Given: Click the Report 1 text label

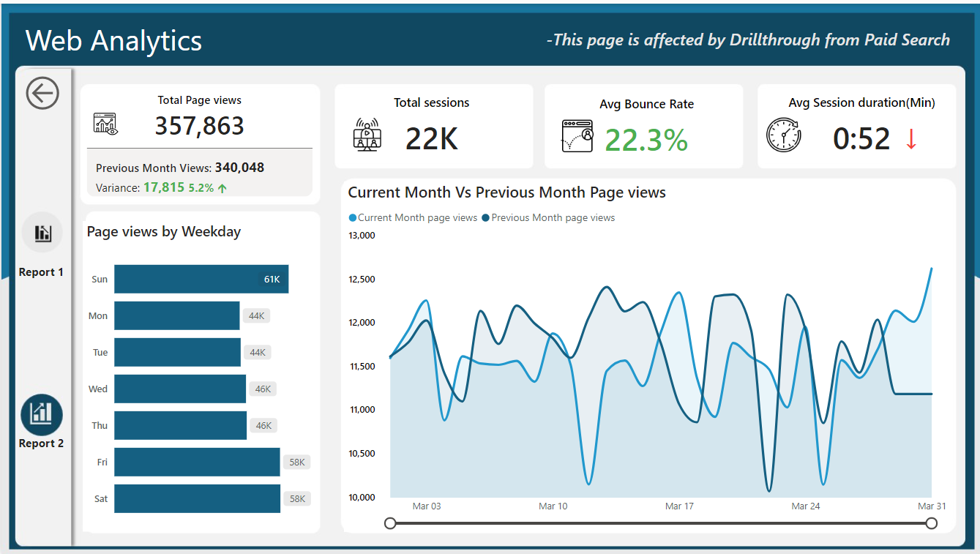Looking at the screenshot, I should 41,272.
